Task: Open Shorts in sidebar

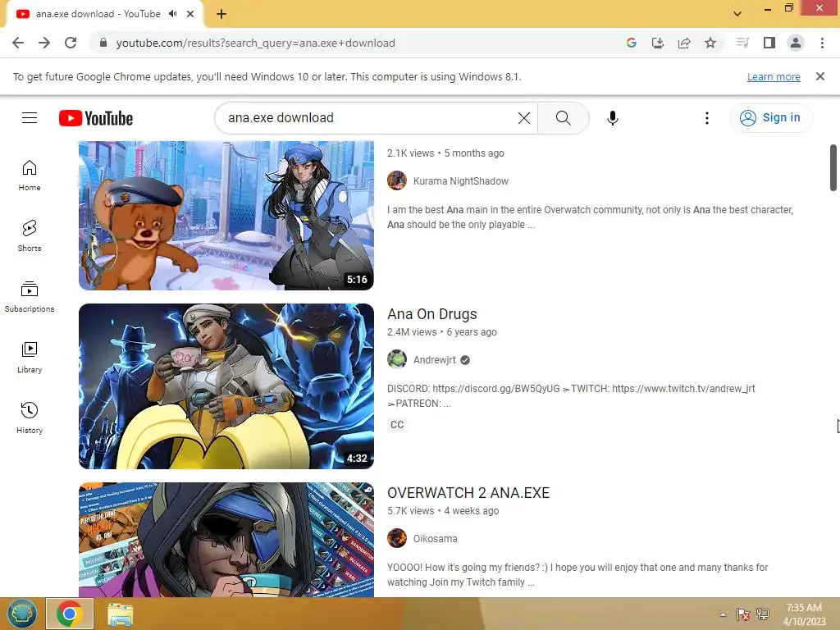Action: click(30, 236)
